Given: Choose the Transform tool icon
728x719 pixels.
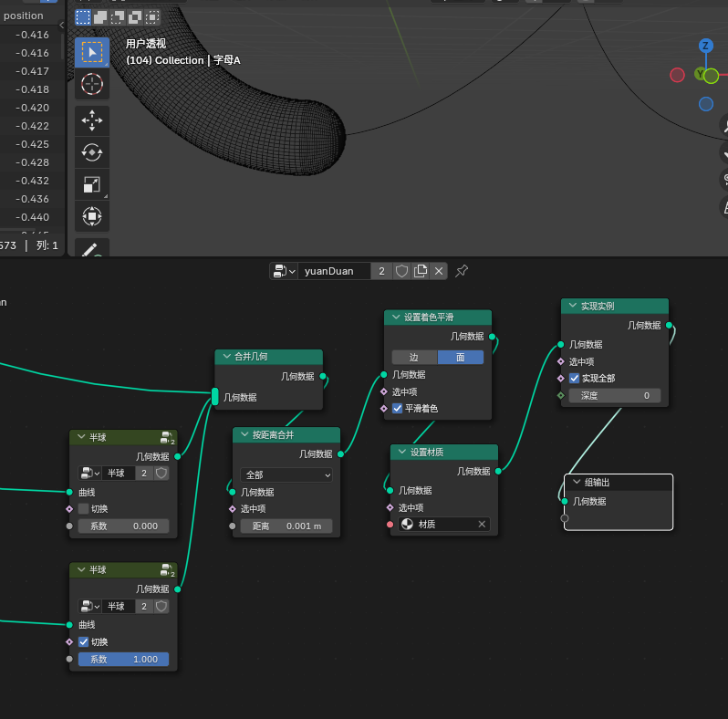Looking at the screenshot, I should point(92,216).
